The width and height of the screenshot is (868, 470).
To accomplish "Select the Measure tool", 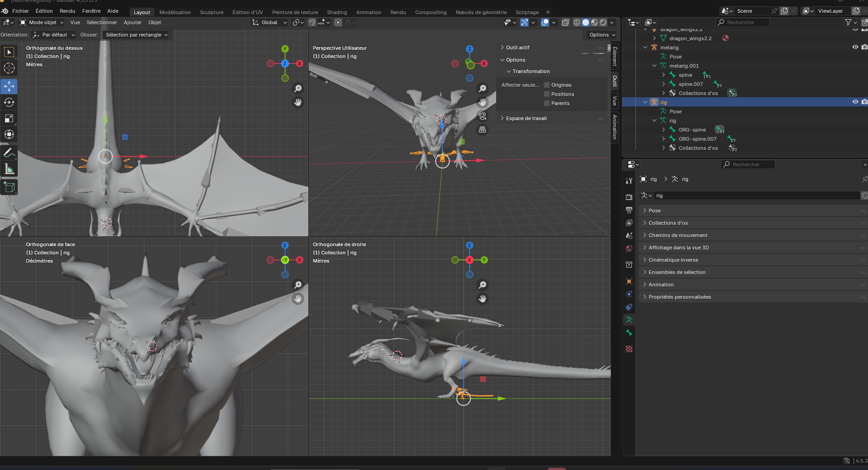I will coord(9,169).
